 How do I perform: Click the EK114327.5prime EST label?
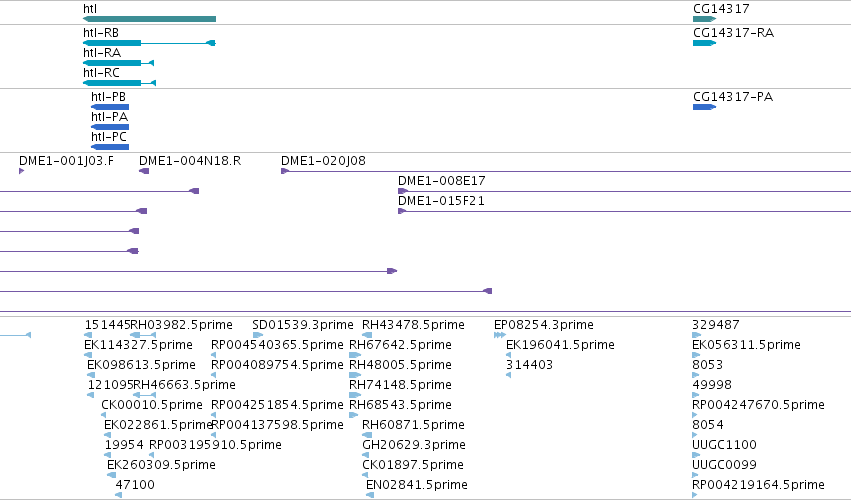coord(138,345)
